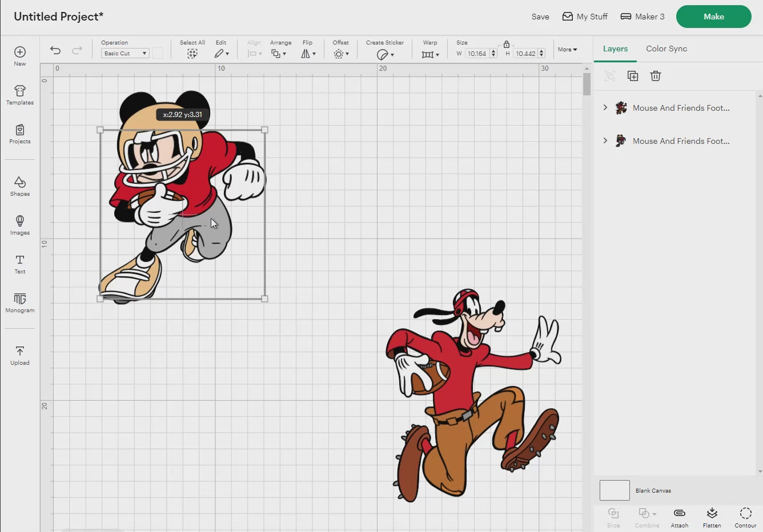Expand the first Mouse And Friends layer
This screenshot has height=532, width=763.
[x=605, y=107]
